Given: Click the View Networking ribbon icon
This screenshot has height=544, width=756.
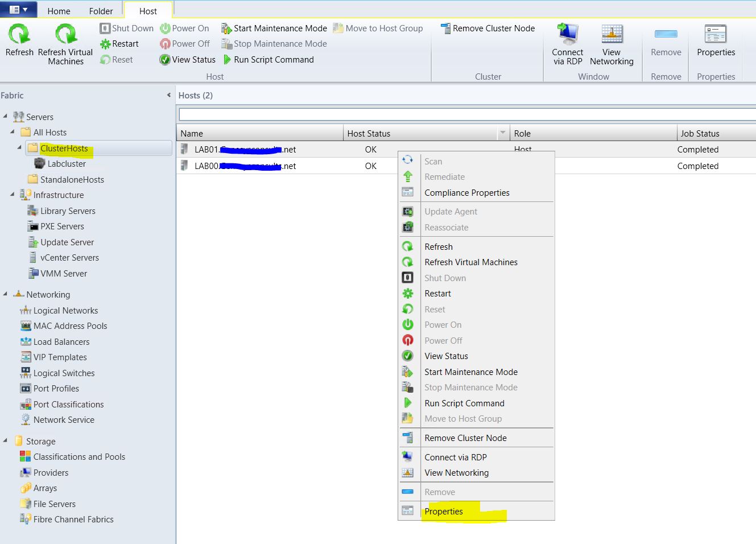Looking at the screenshot, I should [x=612, y=35].
